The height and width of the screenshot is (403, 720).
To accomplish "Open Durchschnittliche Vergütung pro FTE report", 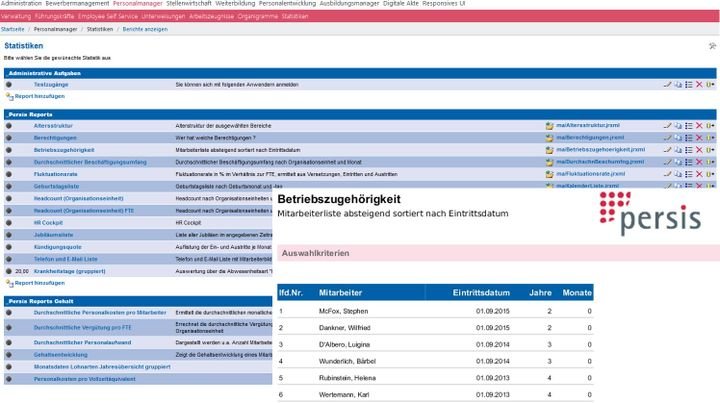I will pyautogui.click(x=82, y=328).
